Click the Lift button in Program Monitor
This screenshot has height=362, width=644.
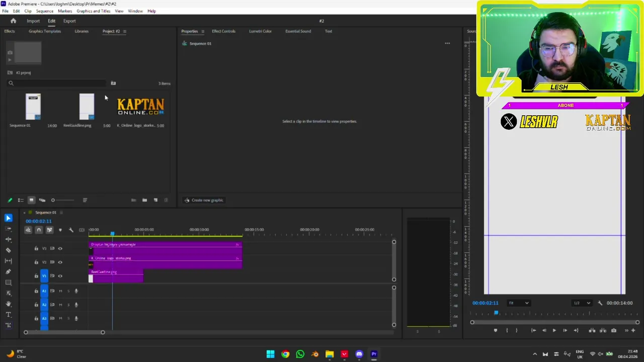click(592, 330)
